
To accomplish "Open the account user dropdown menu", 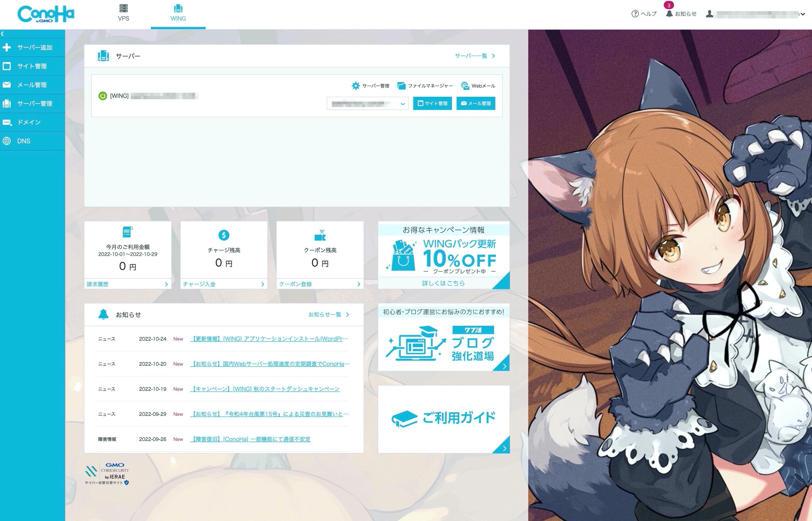I will [756, 14].
